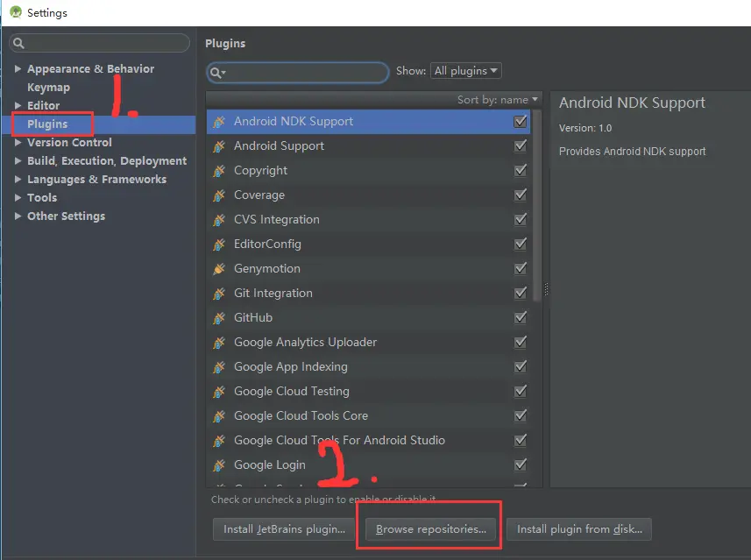Expand Build, Execution, Deployment arrow
The width and height of the screenshot is (751, 560).
click(18, 161)
